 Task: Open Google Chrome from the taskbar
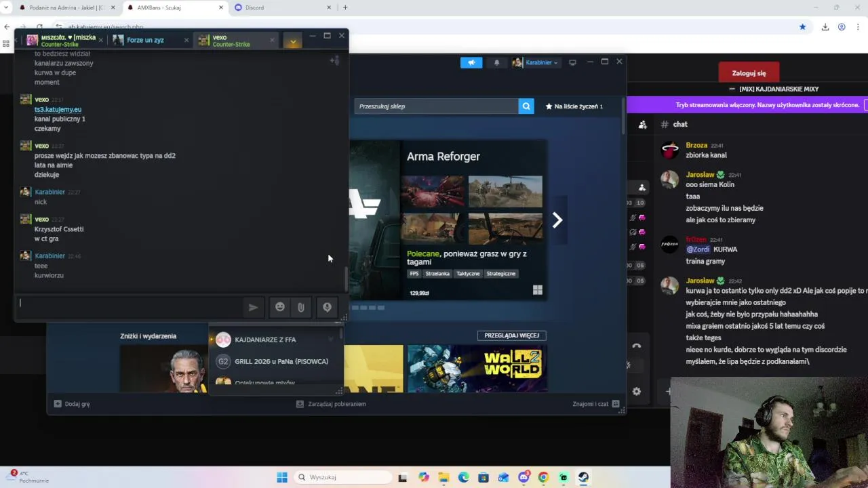coord(543,477)
